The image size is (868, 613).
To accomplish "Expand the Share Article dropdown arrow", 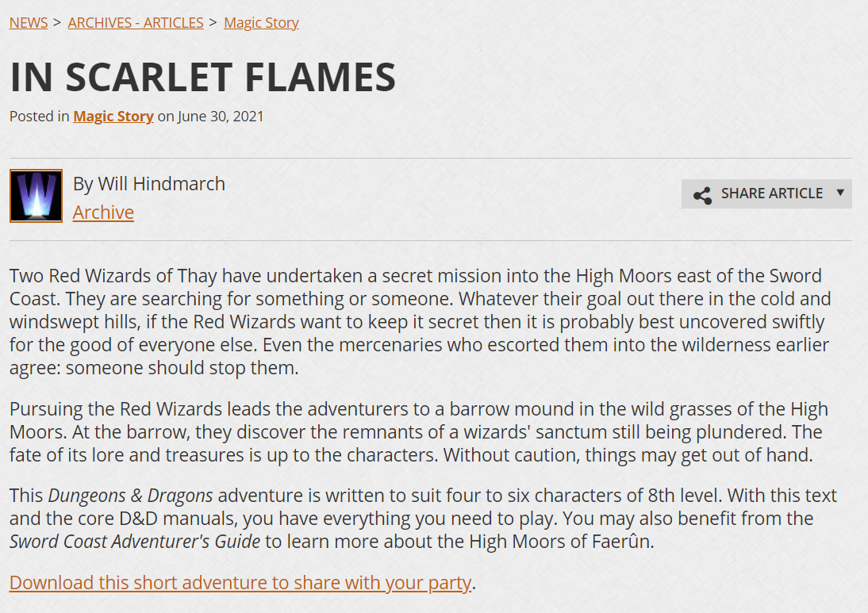I will (840, 193).
